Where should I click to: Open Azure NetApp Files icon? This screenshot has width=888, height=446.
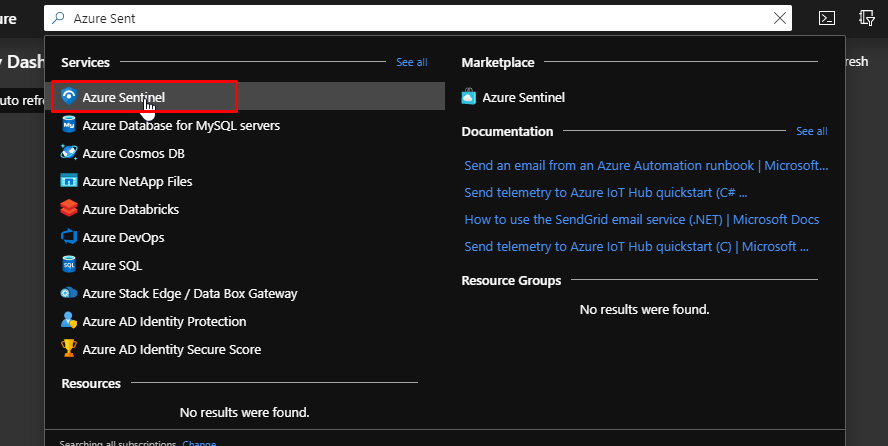point(69,182)
